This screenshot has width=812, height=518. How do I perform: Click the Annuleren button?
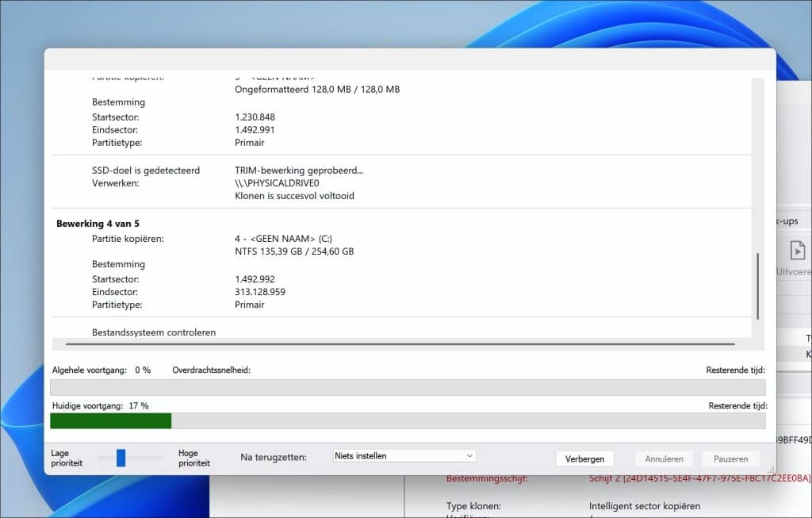(x=664, y=459)
